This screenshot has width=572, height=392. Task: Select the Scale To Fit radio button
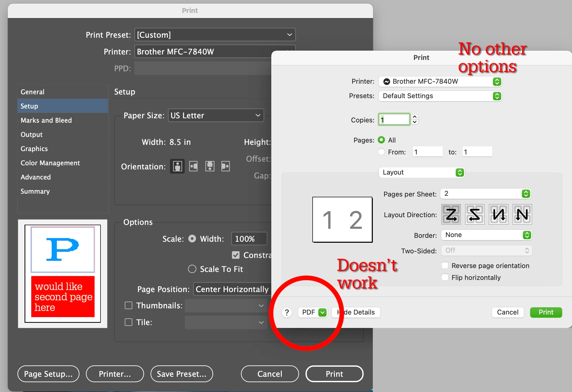pyautogui.click(x=192, y=269)
